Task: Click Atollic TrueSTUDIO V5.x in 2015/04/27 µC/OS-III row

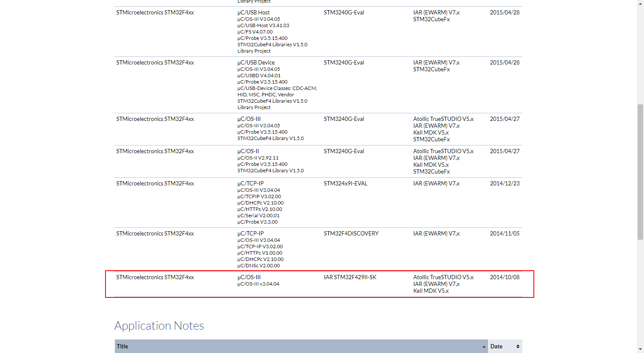Action: 443,119
